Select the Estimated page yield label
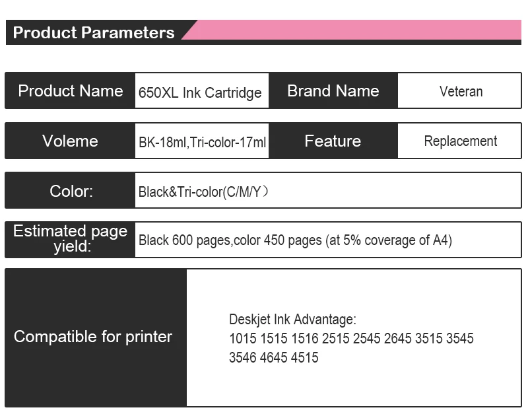This screenshot has height=420, width=528. pyautogui.click(x=70, y=239)
